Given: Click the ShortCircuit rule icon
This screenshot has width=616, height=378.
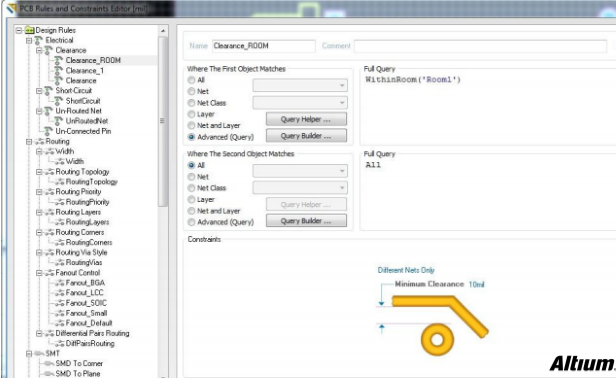Looking at the screenshot, I should [x=59, y=101].
